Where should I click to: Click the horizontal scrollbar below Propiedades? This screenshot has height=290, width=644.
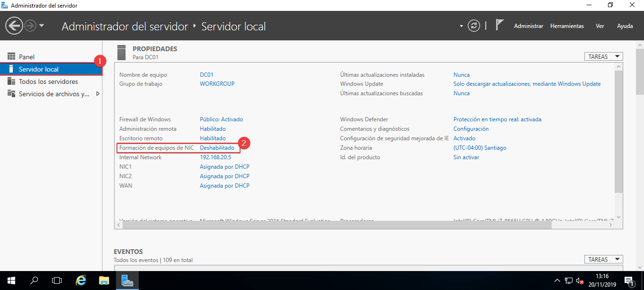click(x=331, y=225)
